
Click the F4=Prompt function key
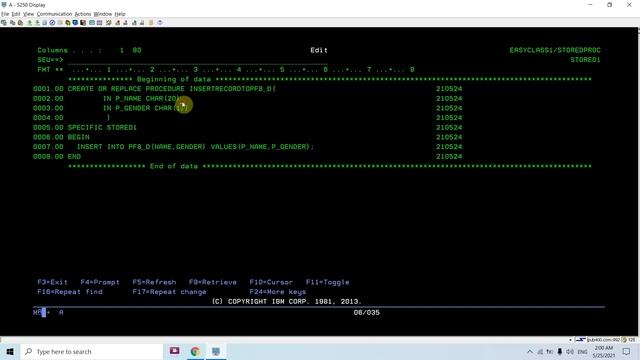coord(100,282)
